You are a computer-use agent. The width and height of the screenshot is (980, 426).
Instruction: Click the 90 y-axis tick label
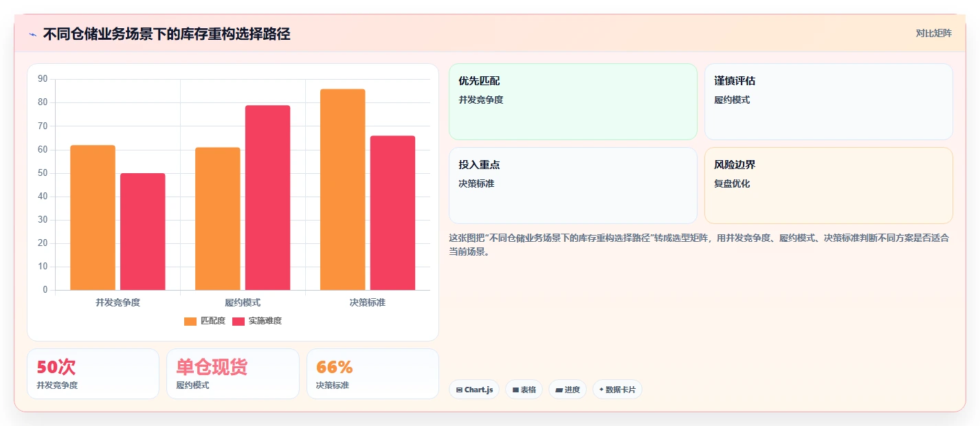43,79
